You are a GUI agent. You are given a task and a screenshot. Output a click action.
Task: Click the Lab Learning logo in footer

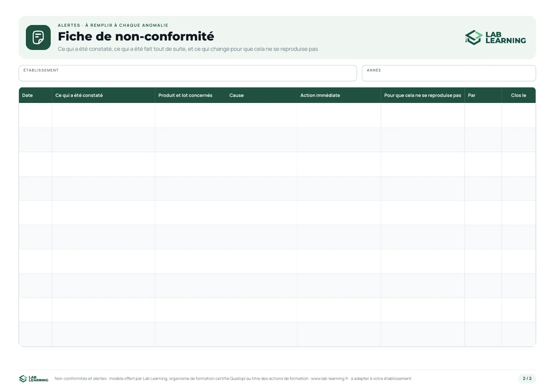34,379
